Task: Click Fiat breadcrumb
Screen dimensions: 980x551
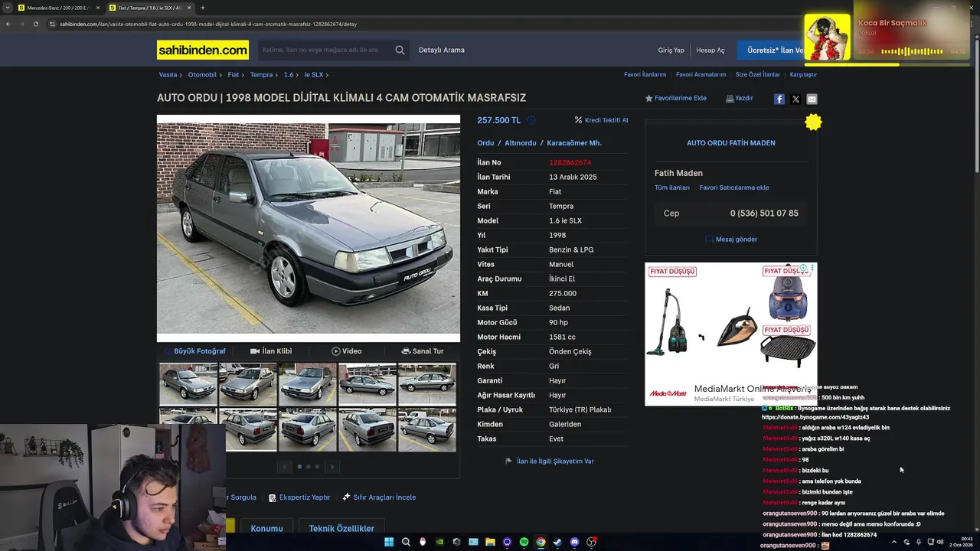Action: coord(234,75)
